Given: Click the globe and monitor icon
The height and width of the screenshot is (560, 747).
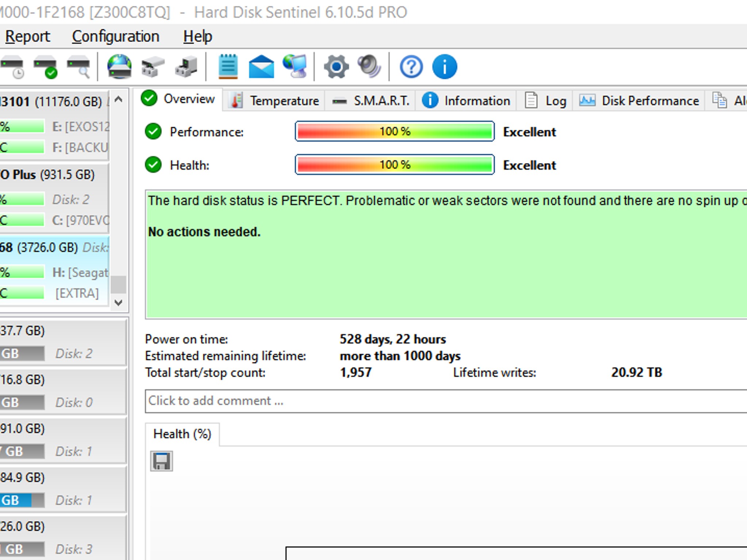Looking at the screenshot, I should tap(295, 67).
